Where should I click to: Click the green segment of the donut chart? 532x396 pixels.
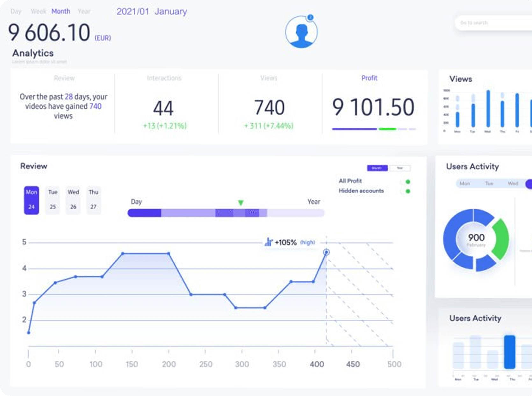click(x=501, y=239)
